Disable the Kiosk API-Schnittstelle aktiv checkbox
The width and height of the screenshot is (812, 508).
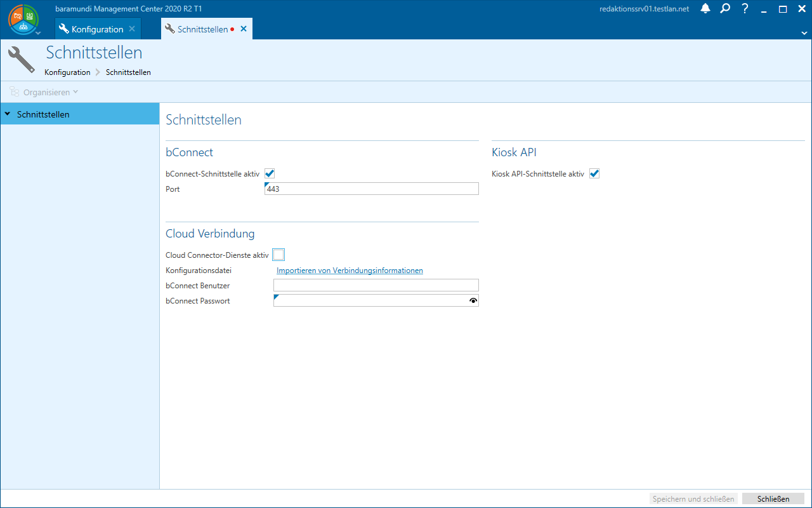[594, 173]
